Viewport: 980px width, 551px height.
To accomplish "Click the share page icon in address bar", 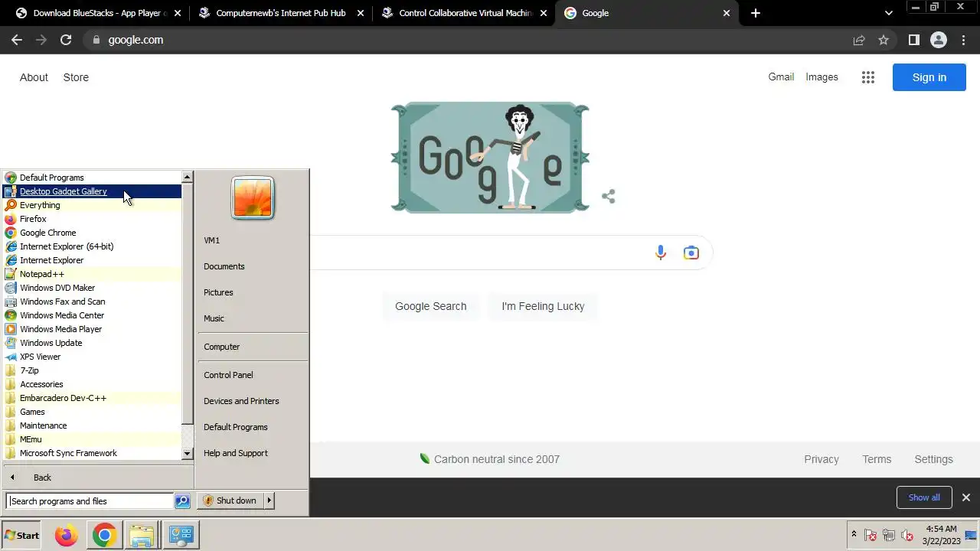I will pyautogui.click(x=859, y=40).
